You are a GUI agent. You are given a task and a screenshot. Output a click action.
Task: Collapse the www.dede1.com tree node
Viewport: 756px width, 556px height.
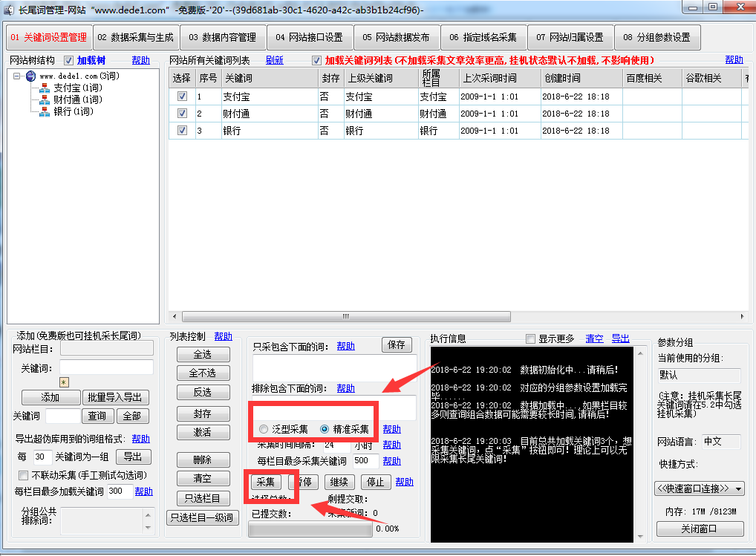click(x=17, y=76)
